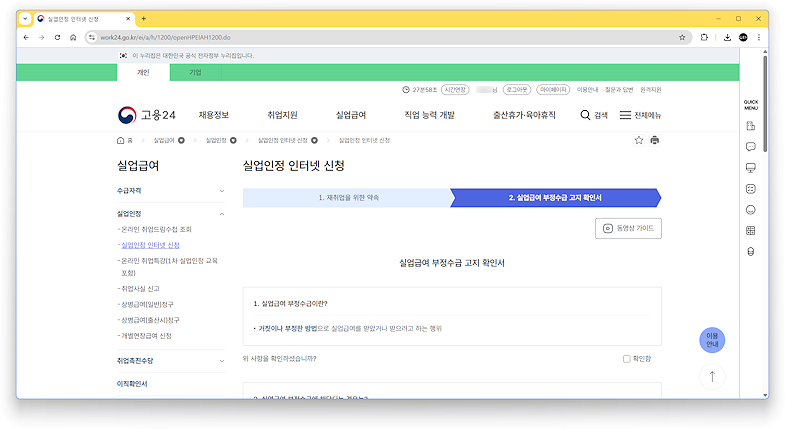Open the browser tab search dropdown

click(x=25, y=19)
